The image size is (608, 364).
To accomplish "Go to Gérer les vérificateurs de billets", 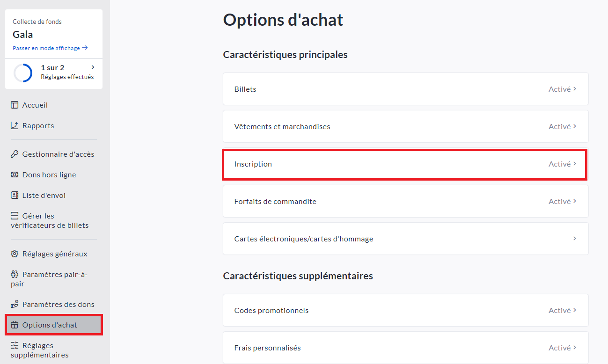I will (49, 220).
